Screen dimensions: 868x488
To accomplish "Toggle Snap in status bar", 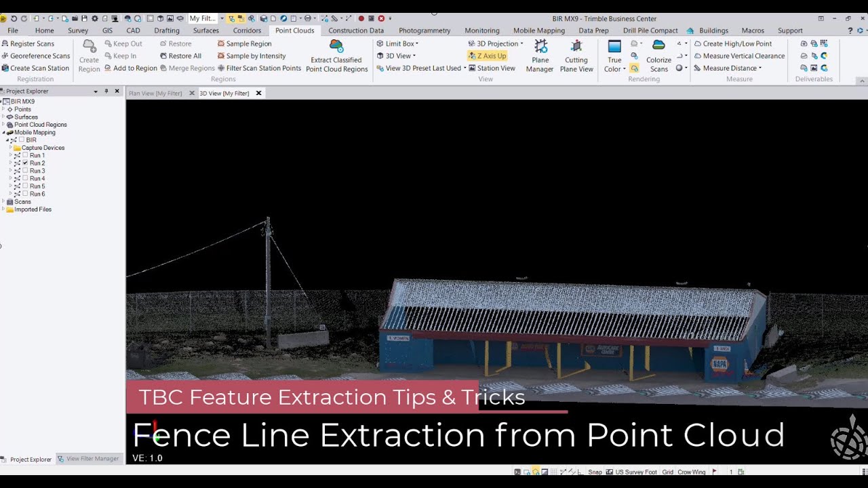I will pyautogui.click(x=595, y=472).
